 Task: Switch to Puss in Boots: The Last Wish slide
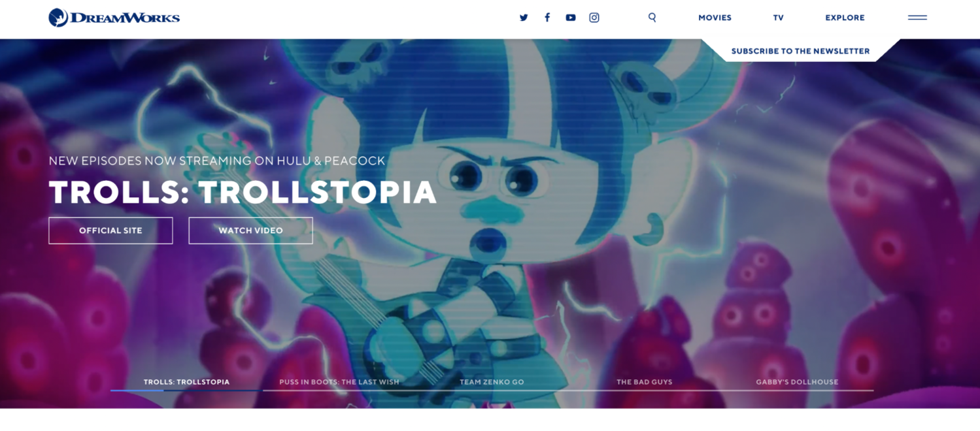pos(339,382)
